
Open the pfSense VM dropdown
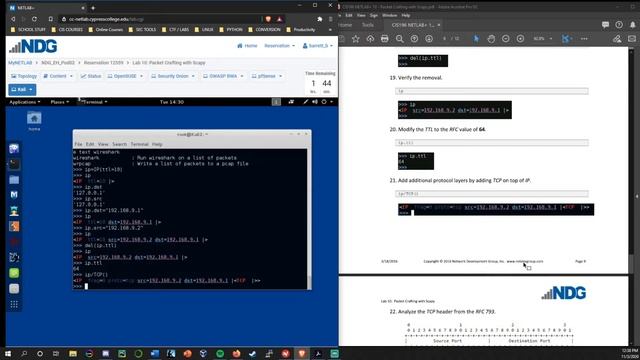tap(267, 76)
